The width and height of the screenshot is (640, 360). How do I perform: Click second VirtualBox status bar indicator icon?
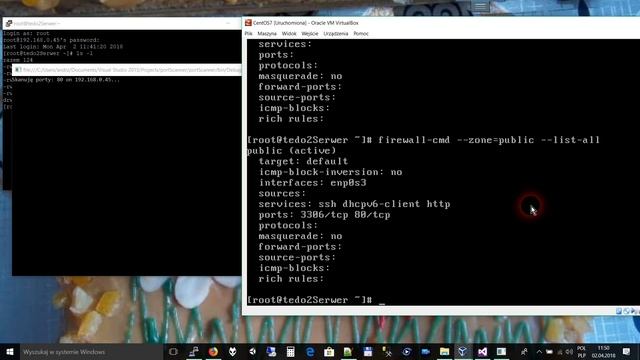(x=627, y=311)
